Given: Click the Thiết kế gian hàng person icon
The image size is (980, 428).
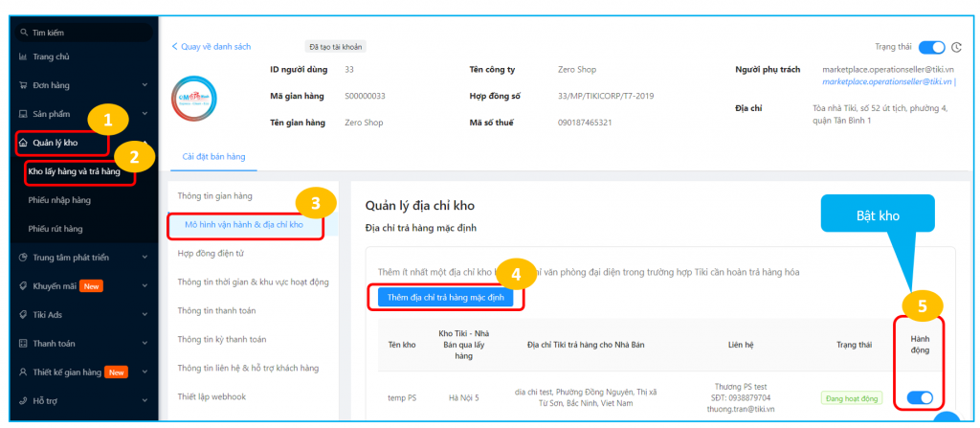Looking at the screenshot, I should pos(23,372).
